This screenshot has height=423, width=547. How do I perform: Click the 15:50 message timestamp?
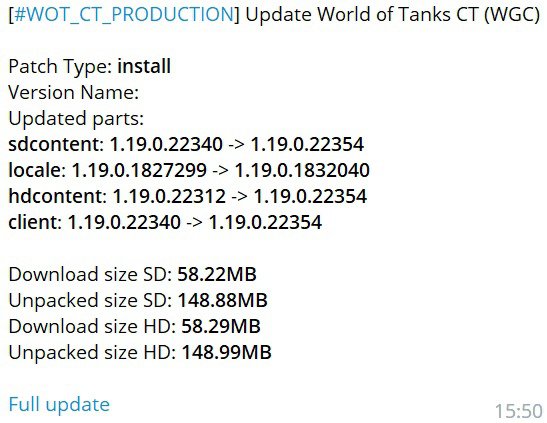pos(519,411)
